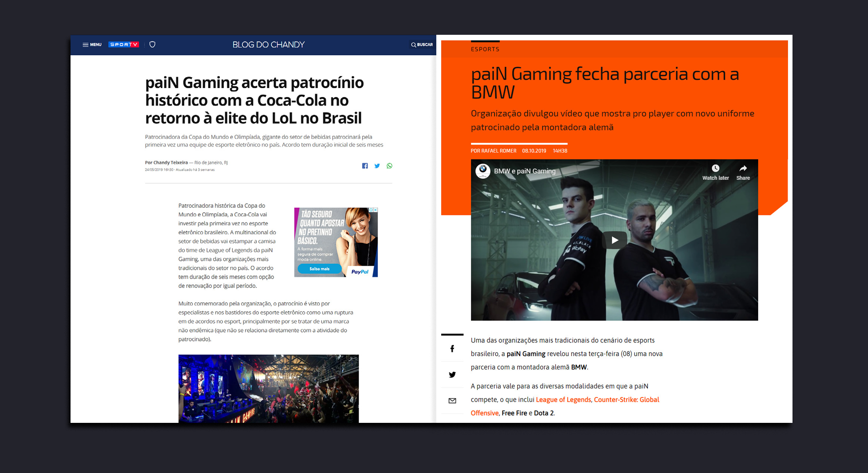This screenshot has height=473, width=868.
Task: Click the BUSCAR search button
Action: (x=422, y=45)
